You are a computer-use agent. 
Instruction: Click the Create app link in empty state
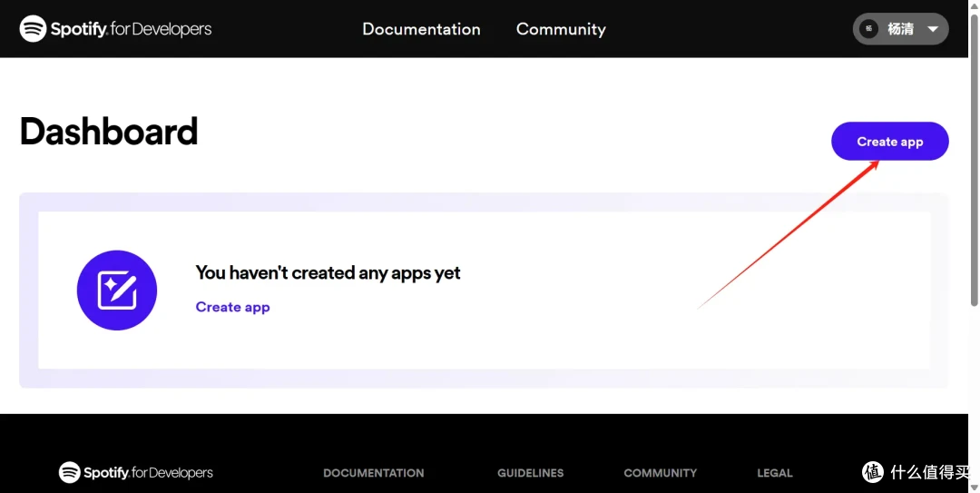[x=232, y=307]
